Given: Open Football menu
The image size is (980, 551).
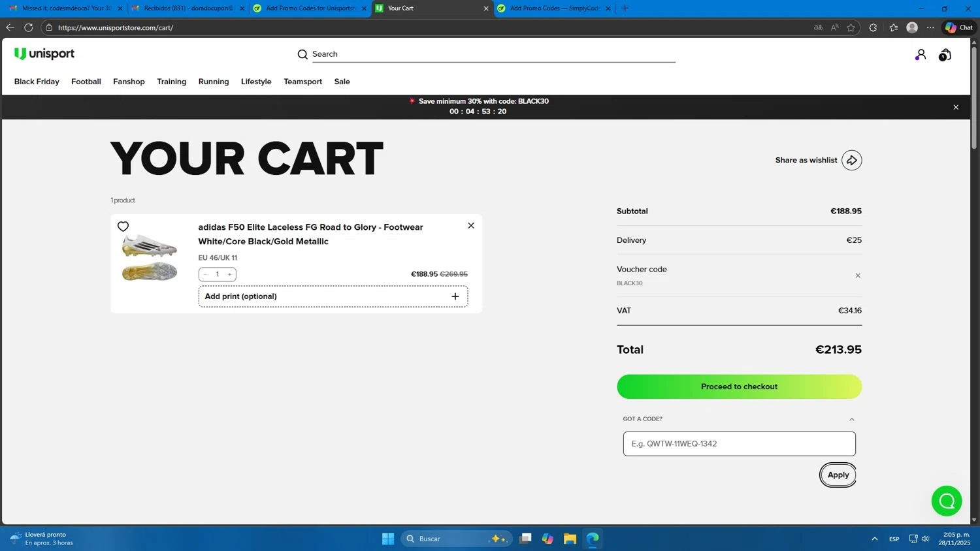Looking at the screenshot, I should click(86, 82).
